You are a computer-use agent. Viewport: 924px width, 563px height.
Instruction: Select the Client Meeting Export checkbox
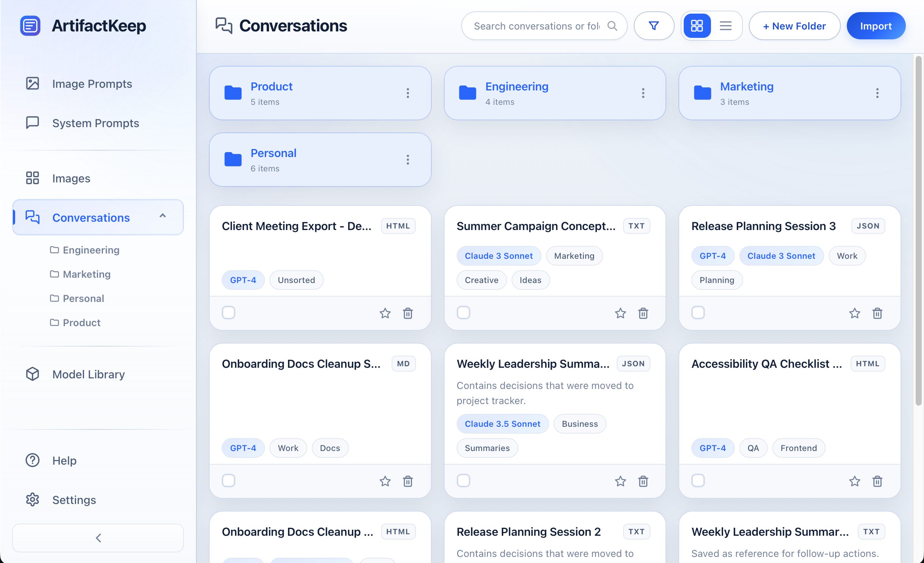click(229, 313)
